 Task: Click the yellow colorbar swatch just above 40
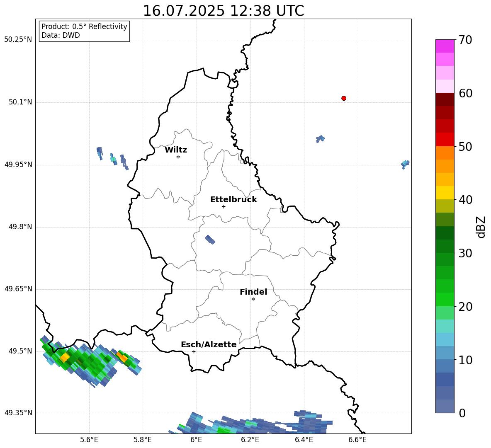point(445,193)
